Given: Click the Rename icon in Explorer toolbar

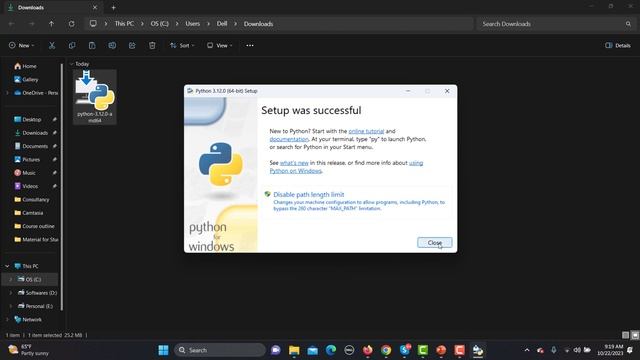Looking at the screenshot, I should (112, 45).
